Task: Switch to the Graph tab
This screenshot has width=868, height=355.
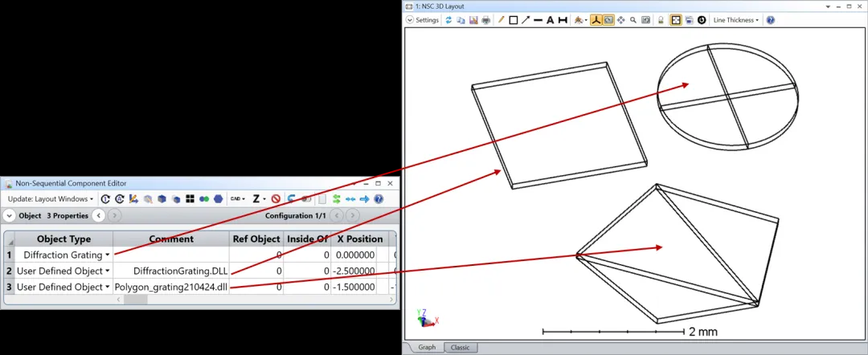Action: (x=426, y=348)
